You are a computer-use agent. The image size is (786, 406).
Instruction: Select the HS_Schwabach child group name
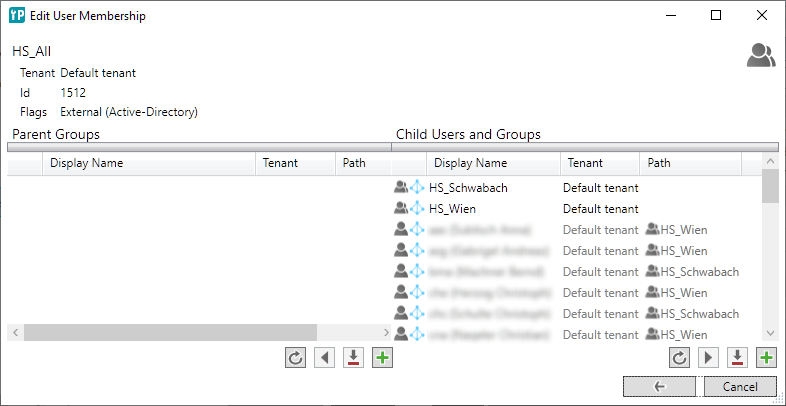tap(468, 188)
